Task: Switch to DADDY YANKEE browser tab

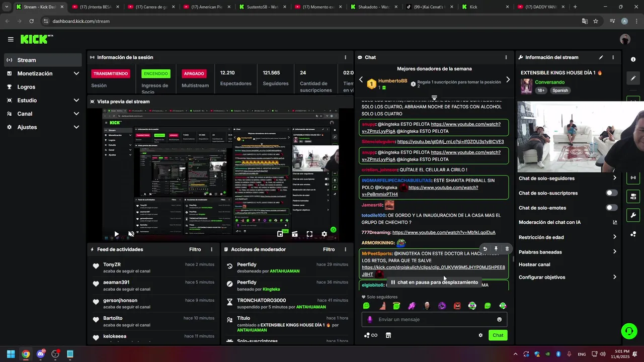Action: tap(540, 7)
